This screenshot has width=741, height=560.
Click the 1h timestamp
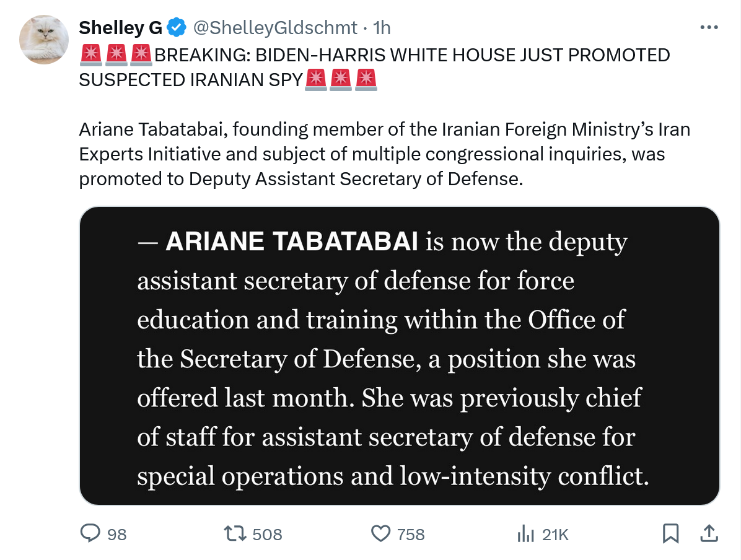382,28
